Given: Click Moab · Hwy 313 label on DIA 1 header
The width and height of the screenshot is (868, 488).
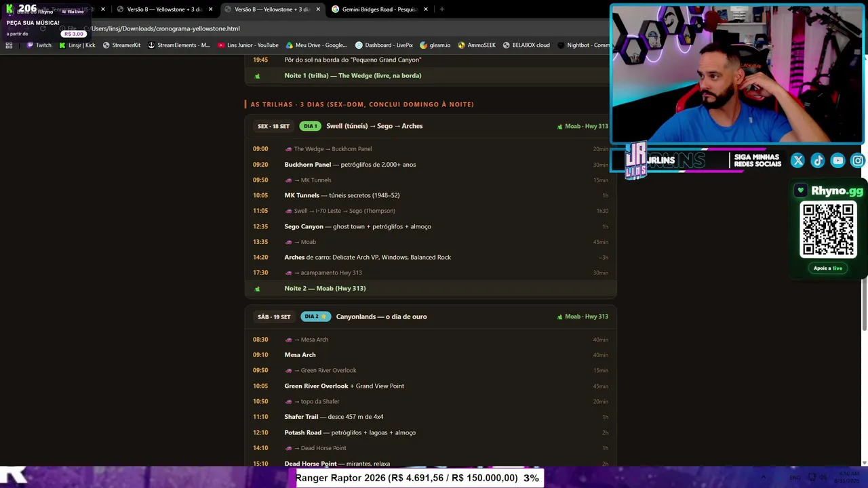Looking at the screenshot, I should click(583, 126).
